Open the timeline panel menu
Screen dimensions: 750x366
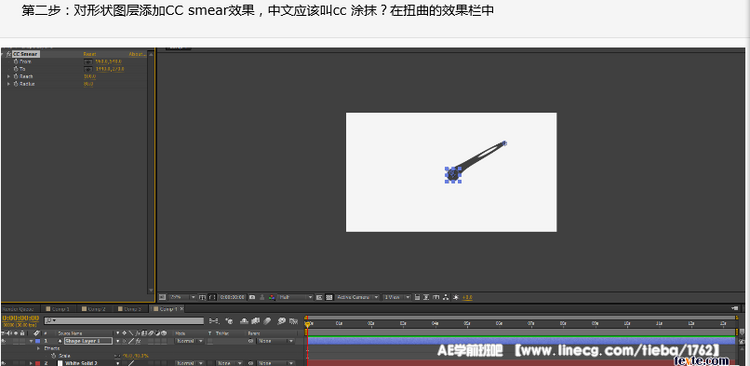pos(735,309)
